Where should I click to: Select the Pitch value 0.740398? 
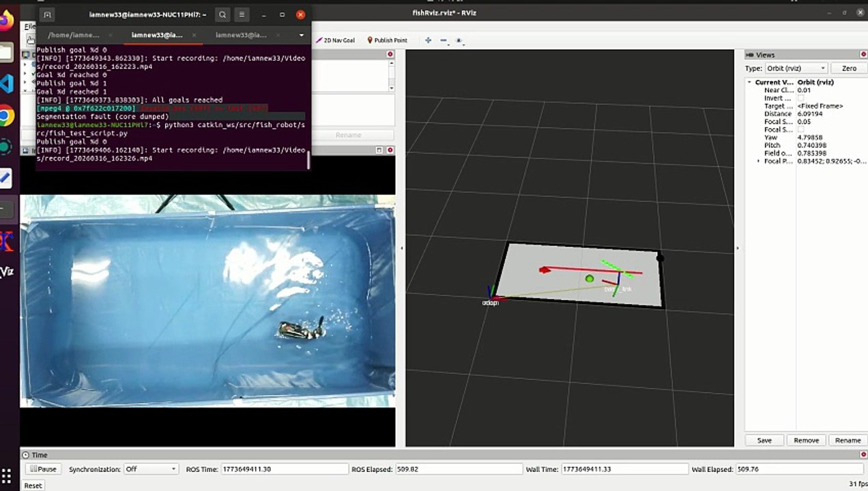coord(812,145)
